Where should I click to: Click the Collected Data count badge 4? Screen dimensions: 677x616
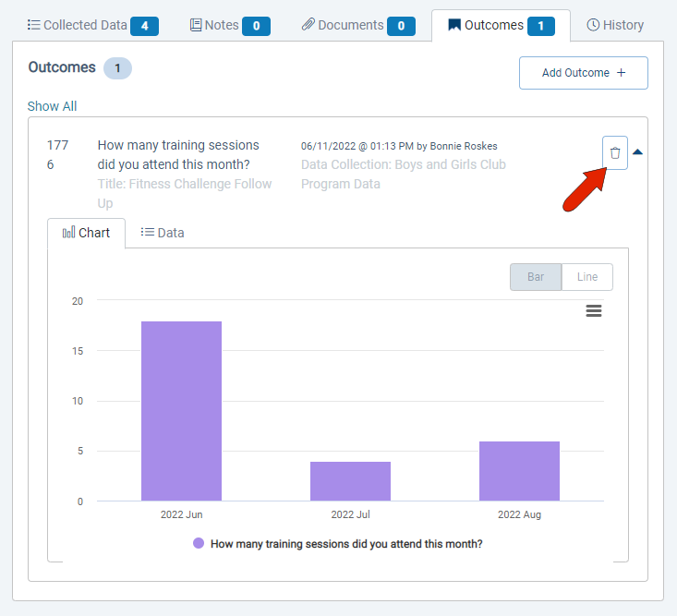[145, 26]
